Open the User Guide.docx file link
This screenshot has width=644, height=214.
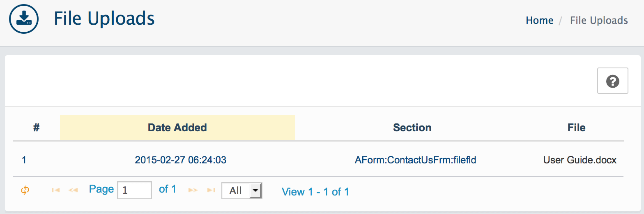tap(580, 160)
